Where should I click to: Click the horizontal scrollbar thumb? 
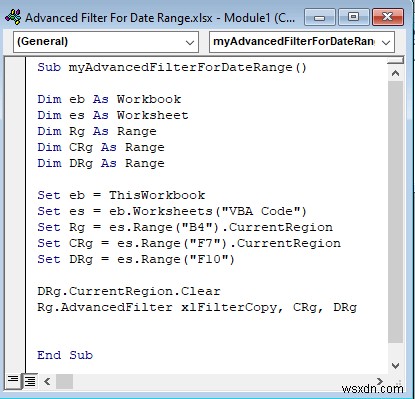[64, 381]
